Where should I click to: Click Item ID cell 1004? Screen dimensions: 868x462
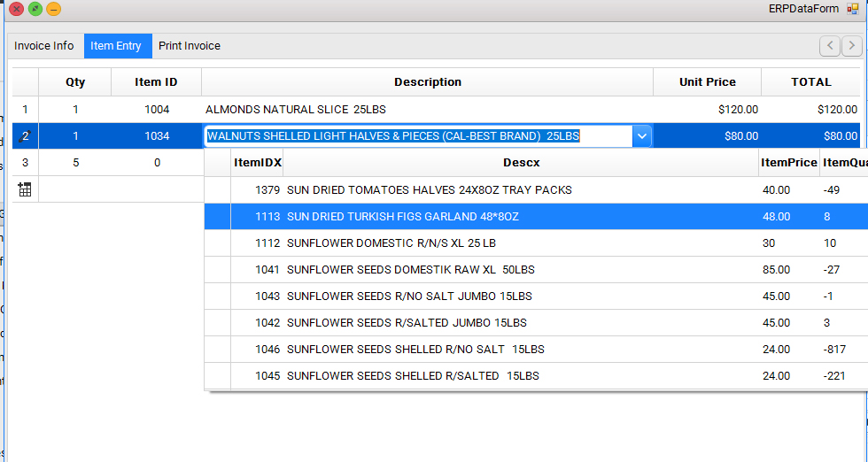point(156,110)
